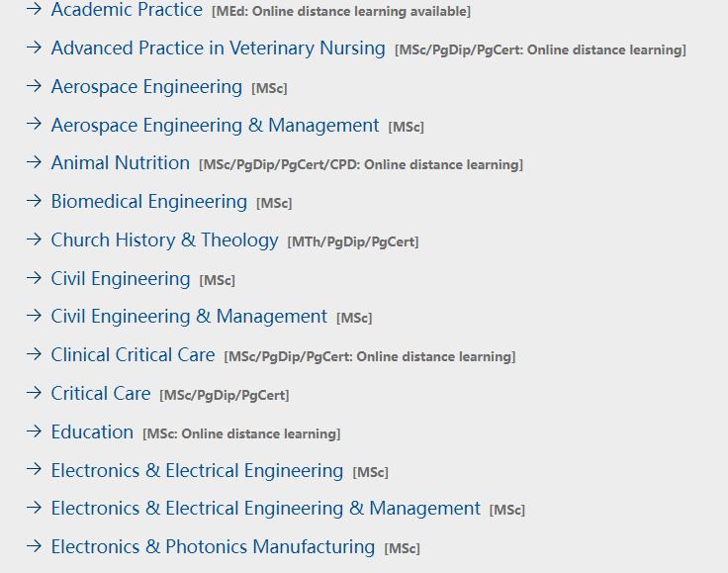Click the arrow icon beside Critical Care
Screen dimensions: 728x573
tap(34, 392)
